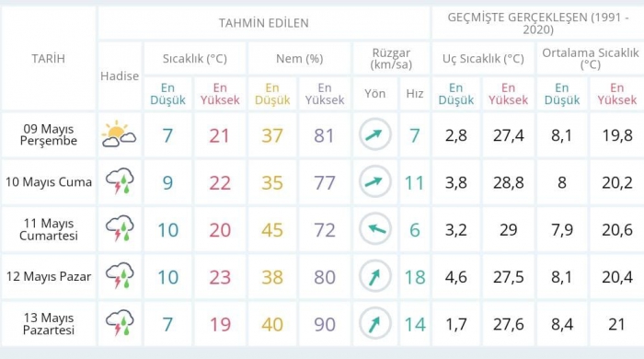Screen dimensions: 644x359
Task: Click the wind direction arrow for 13 Mayıs Pazartesi
Action: [x=375, y=323]
